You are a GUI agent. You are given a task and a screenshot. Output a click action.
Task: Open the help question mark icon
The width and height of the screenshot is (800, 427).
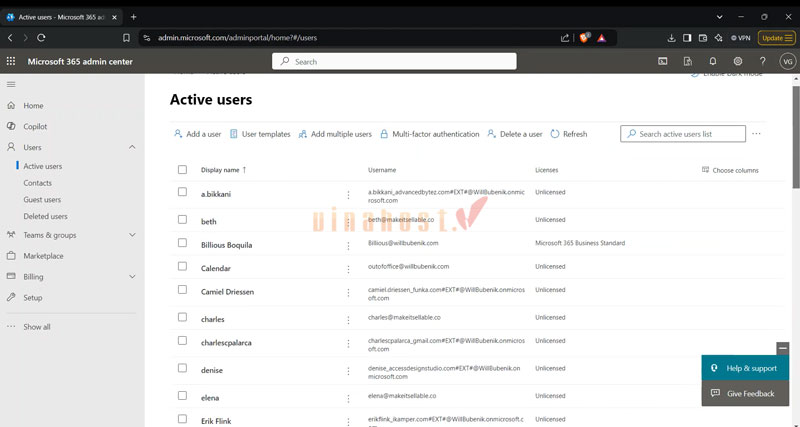tap(763, 61)
